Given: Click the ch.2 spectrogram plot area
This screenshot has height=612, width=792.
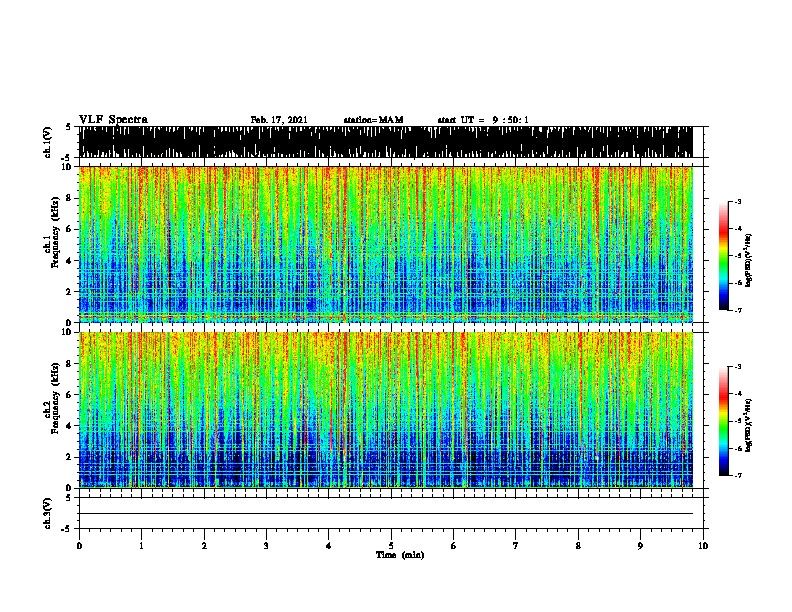Looking at the screenshot, I should (x=386, y=410).
